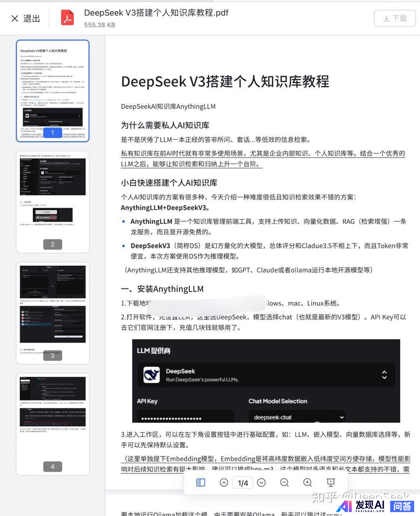This screenshot has width=420, height=516.
Task: Start presentation mode with the screen icon
Action: [x=331, y=483]
